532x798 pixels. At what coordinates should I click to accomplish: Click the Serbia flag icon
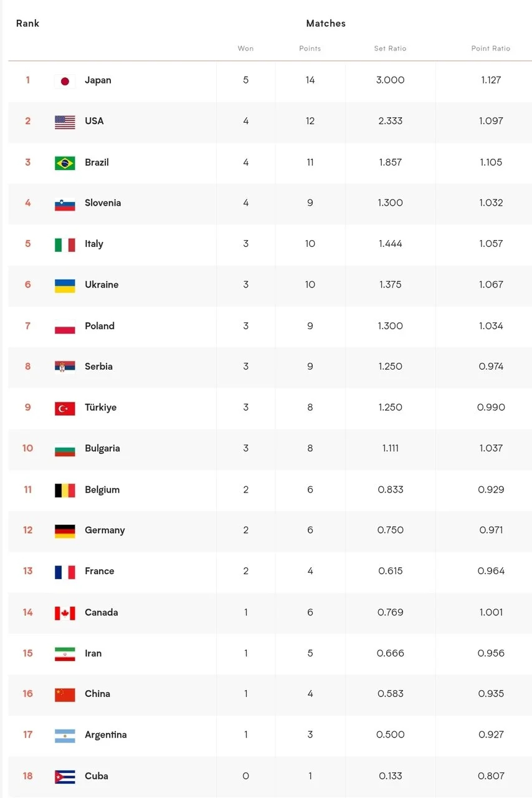click(65, 367)
